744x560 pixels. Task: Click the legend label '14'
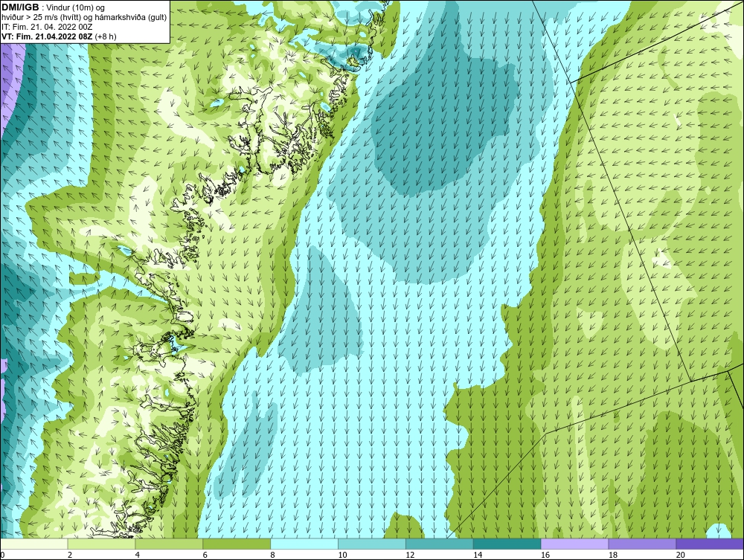(x=478, y=555)
